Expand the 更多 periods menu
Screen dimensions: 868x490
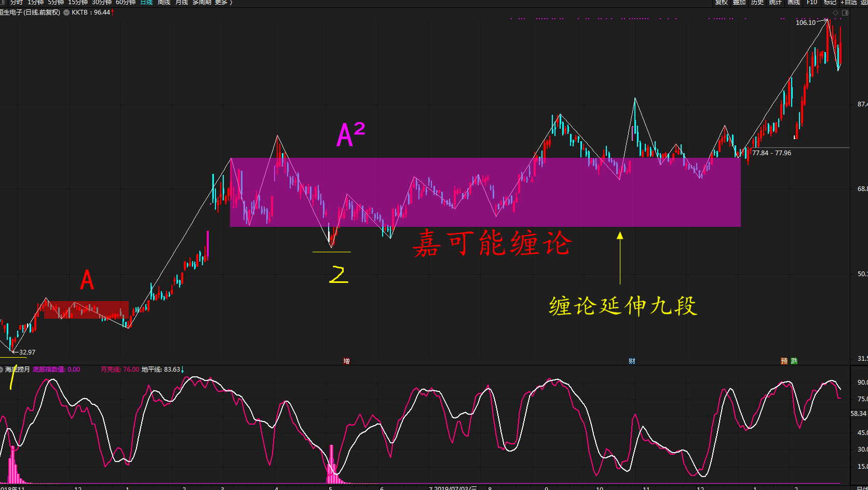(x=223, y=2)
